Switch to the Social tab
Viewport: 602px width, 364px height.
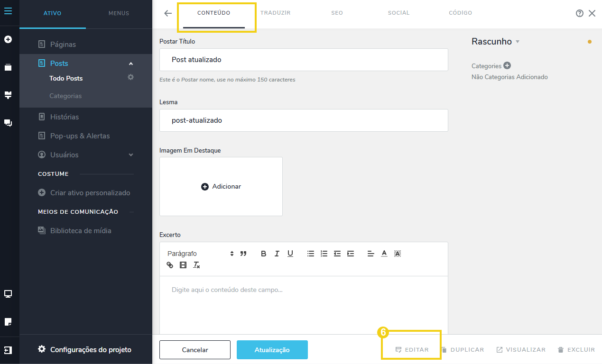point(398,13)
